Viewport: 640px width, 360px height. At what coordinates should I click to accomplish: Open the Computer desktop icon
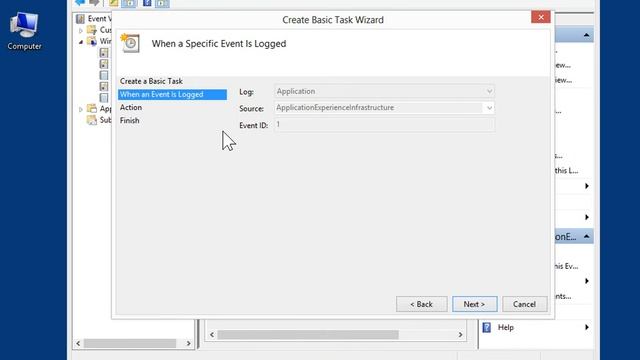tap(24, 31)
